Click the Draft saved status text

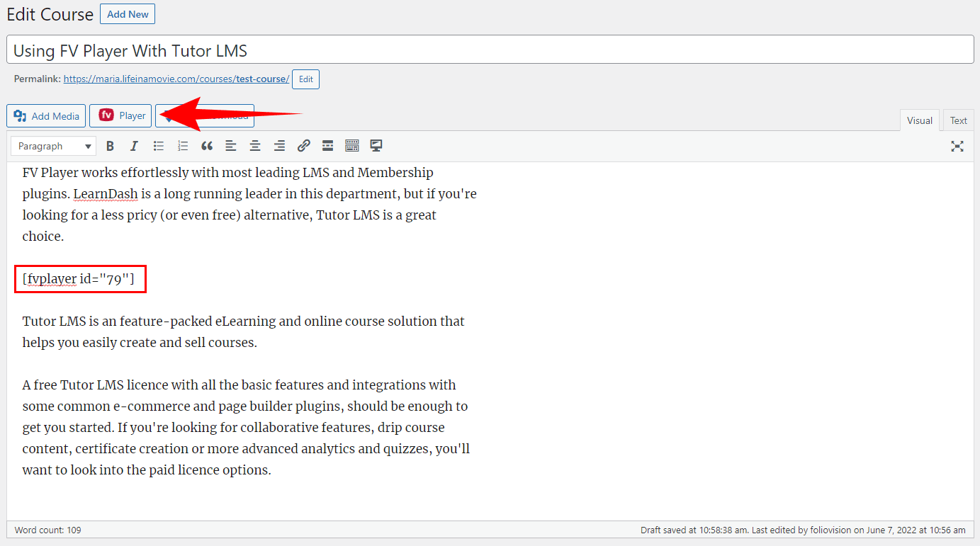[803, 530]
